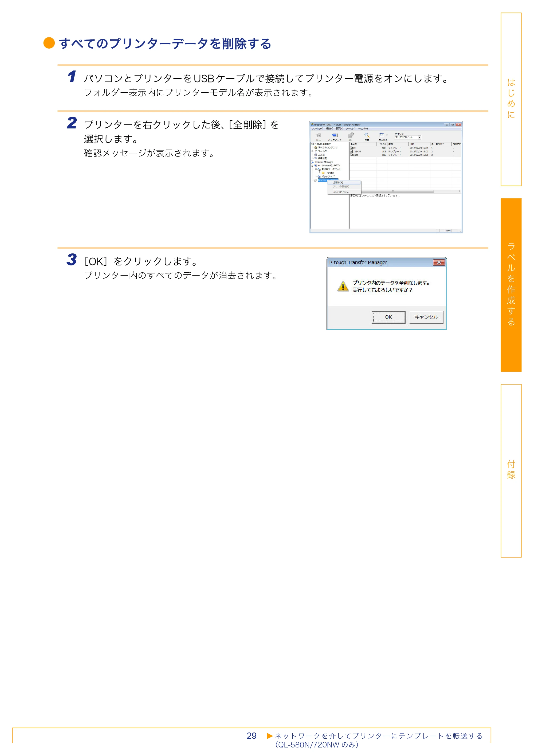Viewport: 534px width, 756px height.
Task: Open the すべてのプリンタ printer dropdown
Action: pyautogui.click(x=408, y=138)
